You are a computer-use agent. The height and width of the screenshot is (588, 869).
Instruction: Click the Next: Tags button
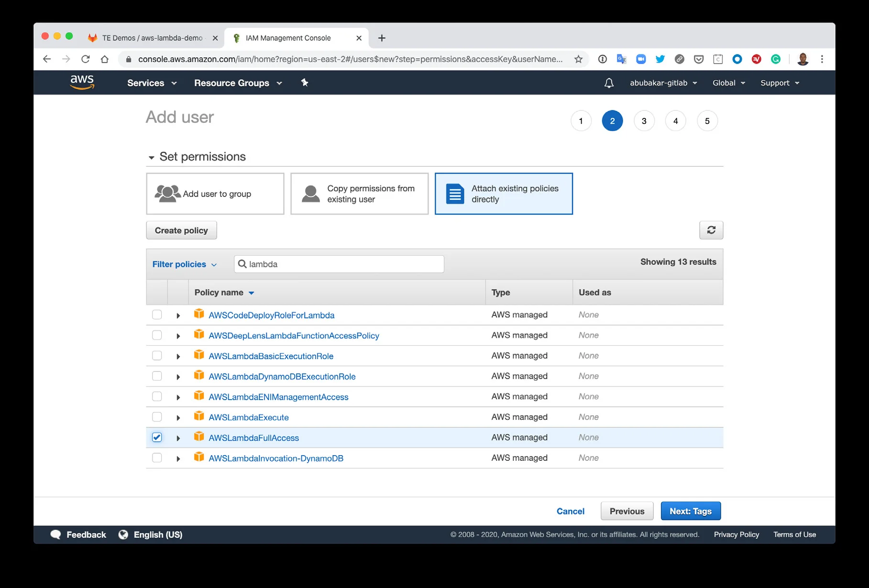pyautogui.click(x=690, y=511)
